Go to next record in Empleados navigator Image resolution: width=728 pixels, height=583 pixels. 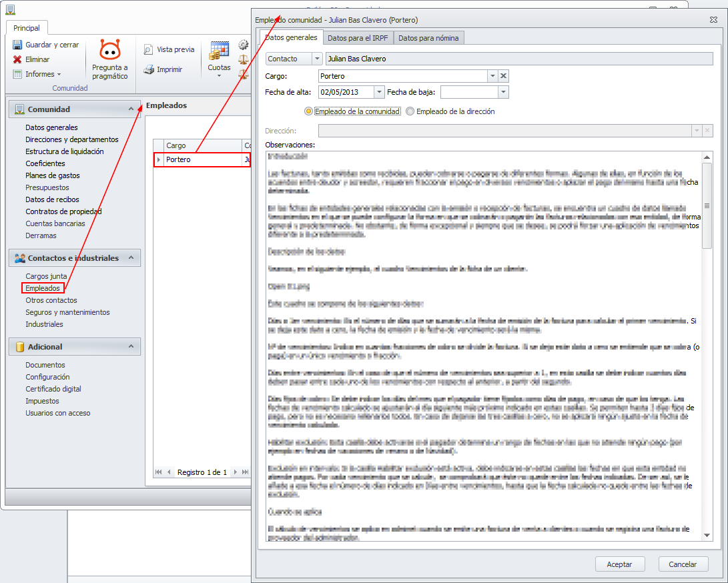coord(235,472)
